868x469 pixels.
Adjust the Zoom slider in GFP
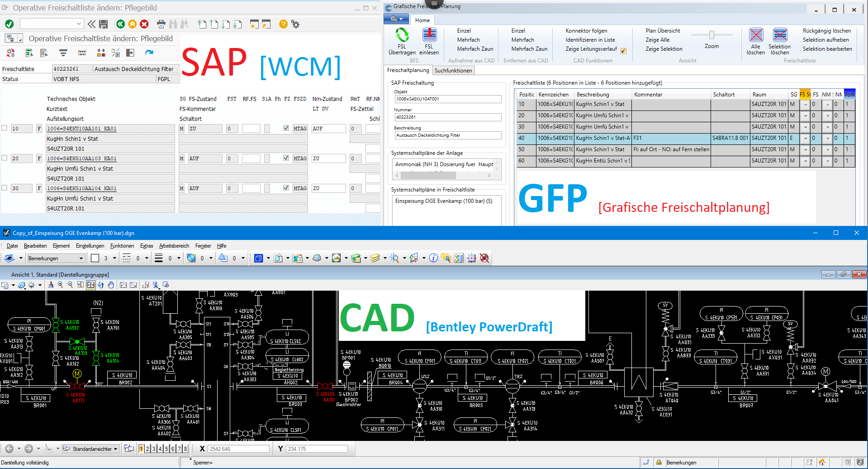pos(711,35)
